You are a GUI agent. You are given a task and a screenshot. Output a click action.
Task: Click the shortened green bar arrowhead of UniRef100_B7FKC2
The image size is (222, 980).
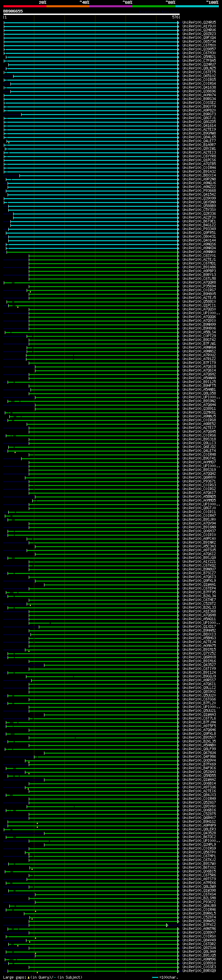point(167,925)
